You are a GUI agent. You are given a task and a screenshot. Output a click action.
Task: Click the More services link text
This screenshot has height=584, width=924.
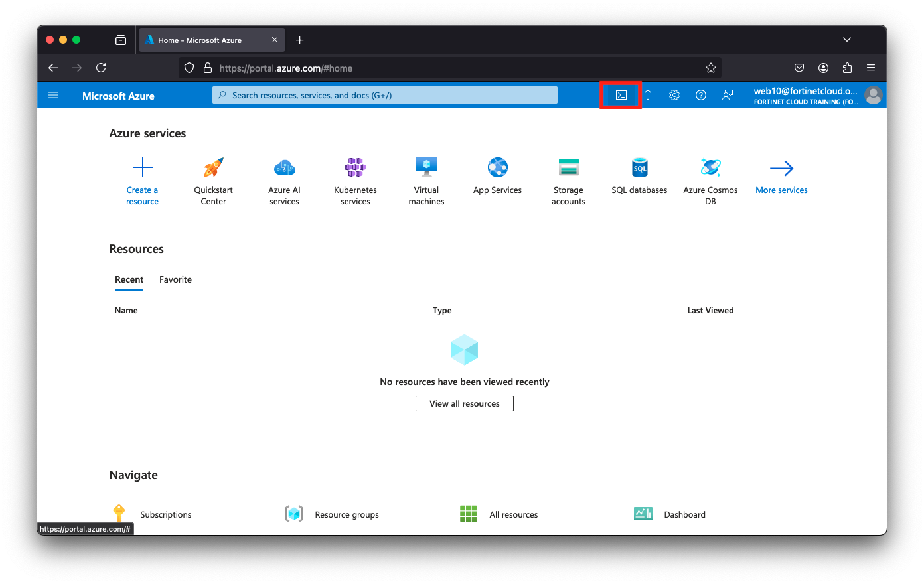point(782,190)
